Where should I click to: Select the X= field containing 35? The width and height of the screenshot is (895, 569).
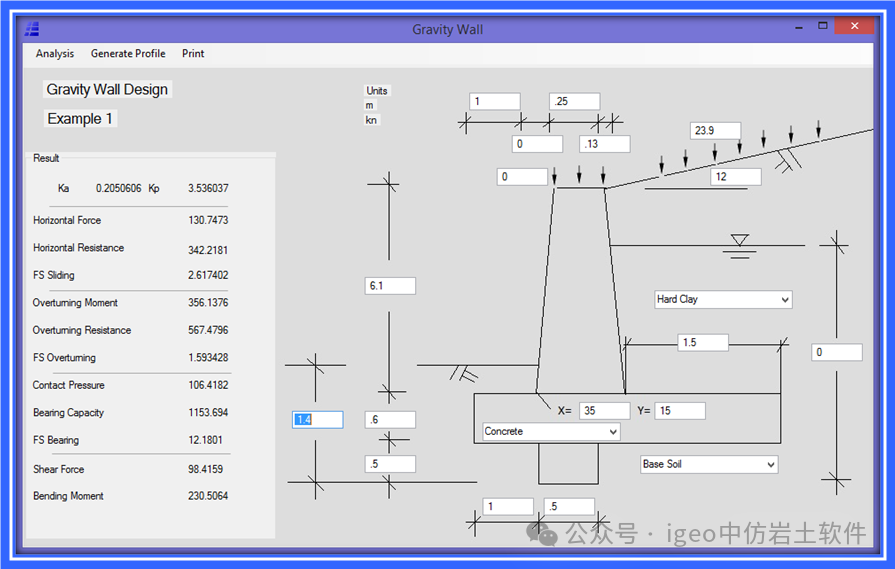tap(603, 411)
